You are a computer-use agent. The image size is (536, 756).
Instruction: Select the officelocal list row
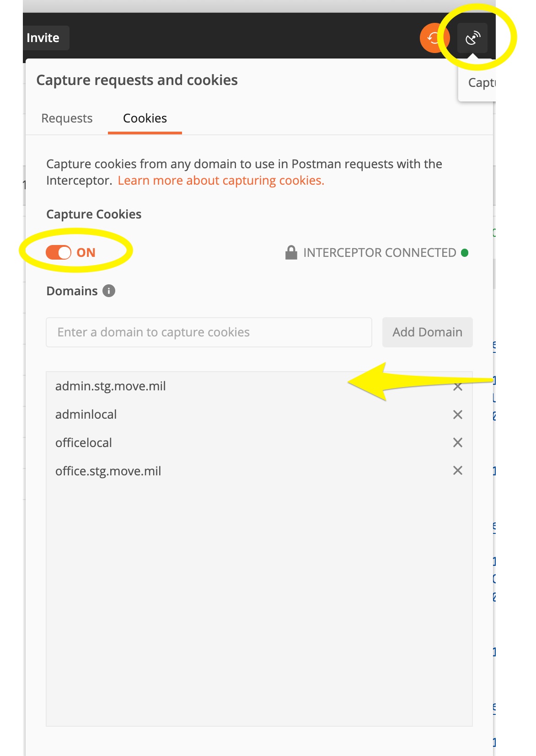tap(183, 442)
